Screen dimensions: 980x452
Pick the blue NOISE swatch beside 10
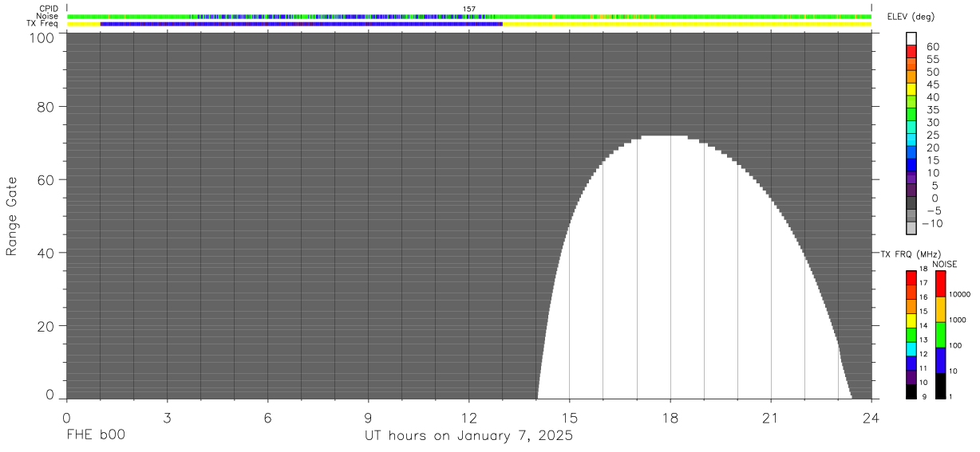pyautogui.click(x=940, y=360)
